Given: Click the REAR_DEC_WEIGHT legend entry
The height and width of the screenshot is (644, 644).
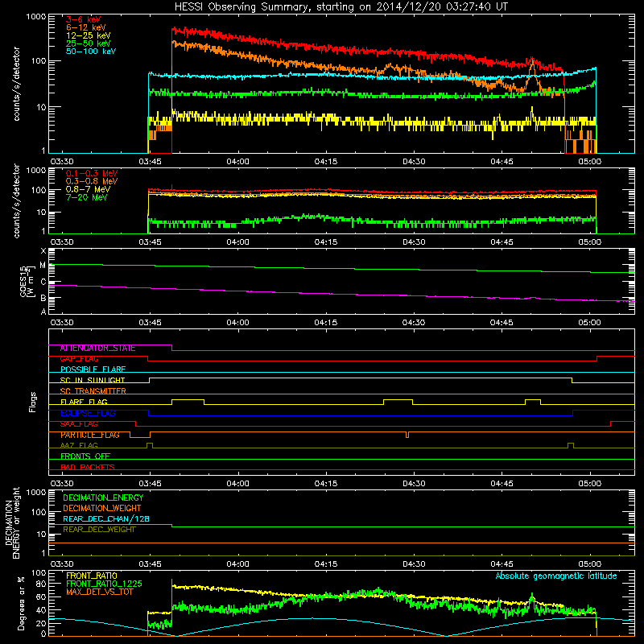Looking at the screenshot, I should tap(99, 530).
